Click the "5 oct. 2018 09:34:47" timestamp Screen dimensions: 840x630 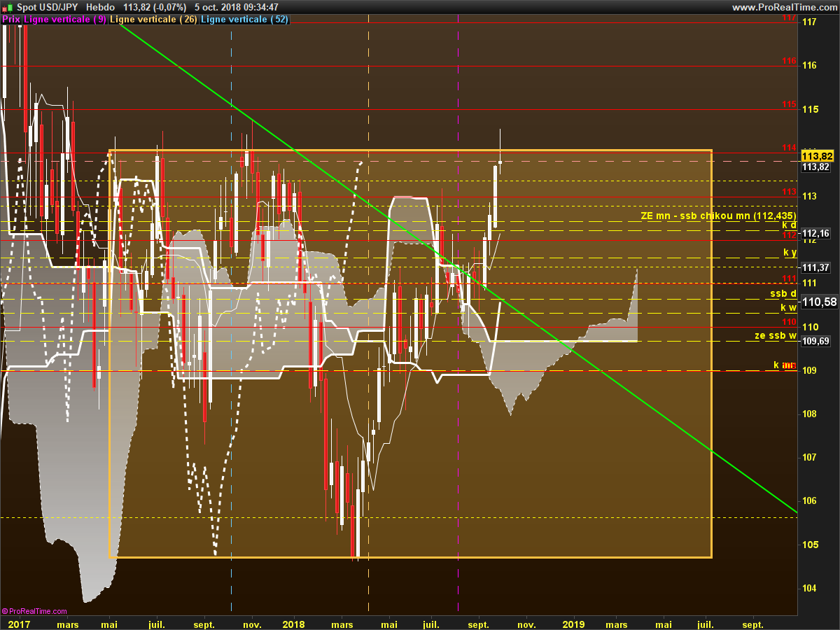236,7
